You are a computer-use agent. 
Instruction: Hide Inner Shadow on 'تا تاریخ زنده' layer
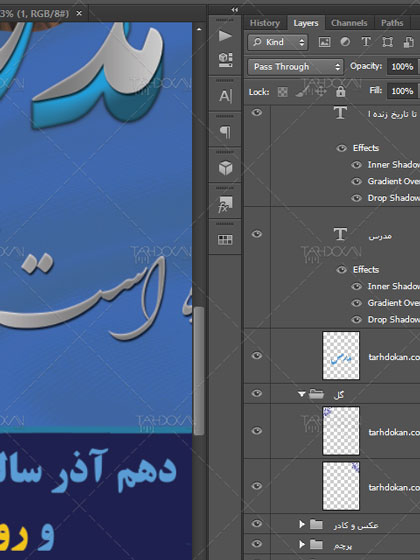[x=356, y=165]
